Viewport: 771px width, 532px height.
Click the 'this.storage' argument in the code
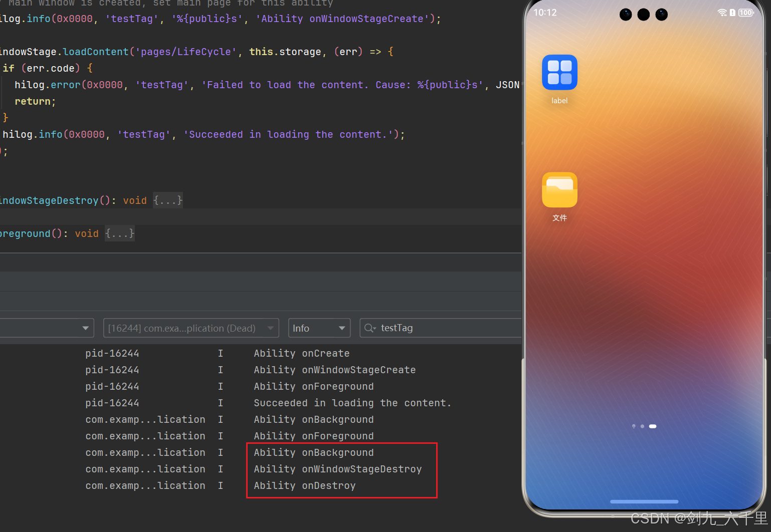(285, 52)
